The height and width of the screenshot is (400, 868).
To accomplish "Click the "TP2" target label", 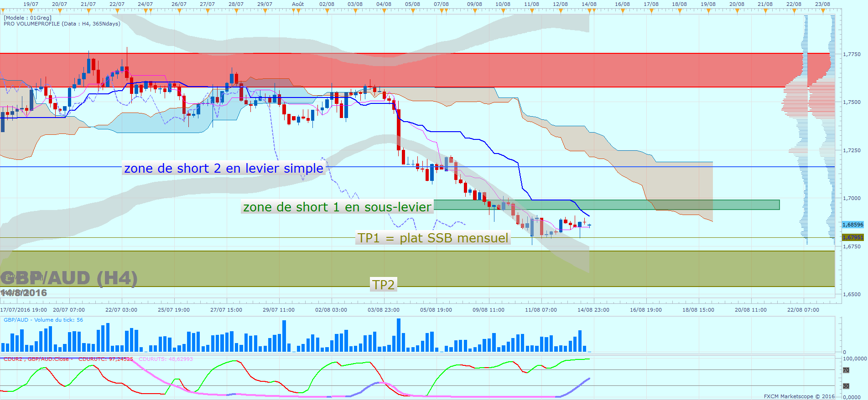I will [x=383, y=285].
